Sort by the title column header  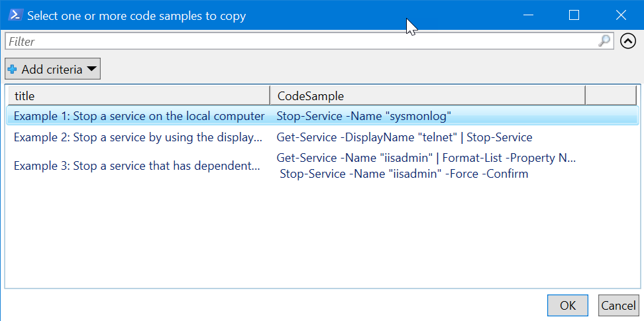coord(139,96)
